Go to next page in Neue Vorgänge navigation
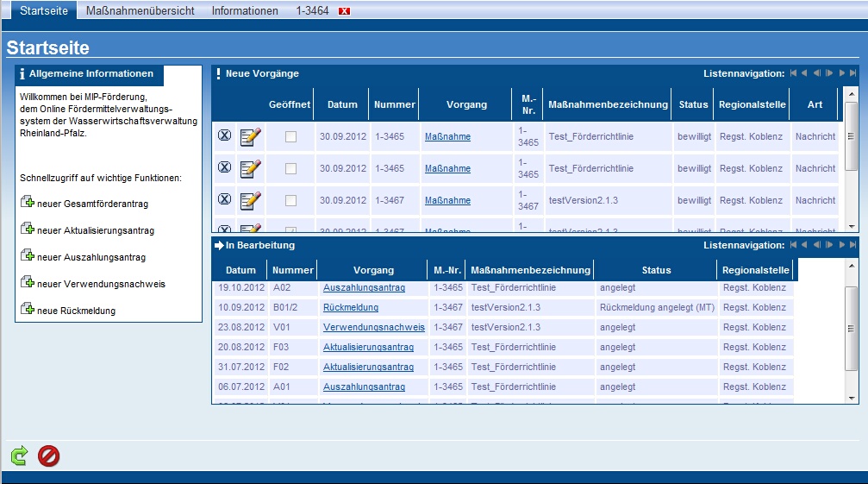Image resolution: width=868 pixels, height=484 pixels. [x=841, y=73]
